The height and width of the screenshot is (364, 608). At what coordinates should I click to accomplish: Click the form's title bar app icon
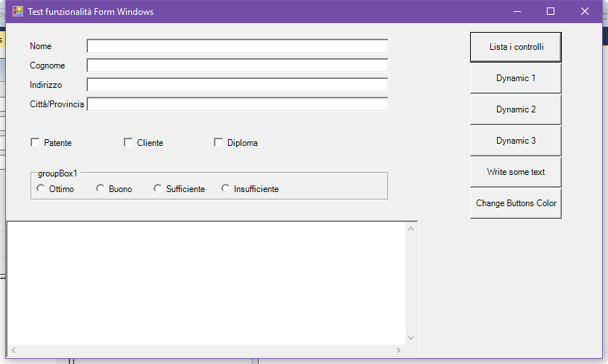click(x=18, y=12)
